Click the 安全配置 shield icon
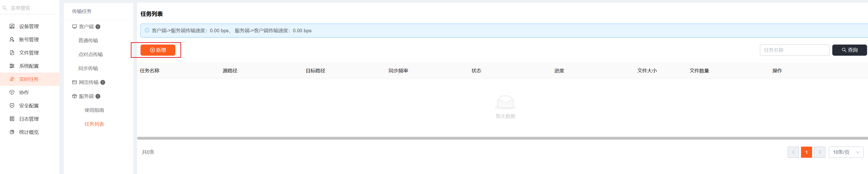This screenshot has width=868, height=174. click(x=12, y=106)
